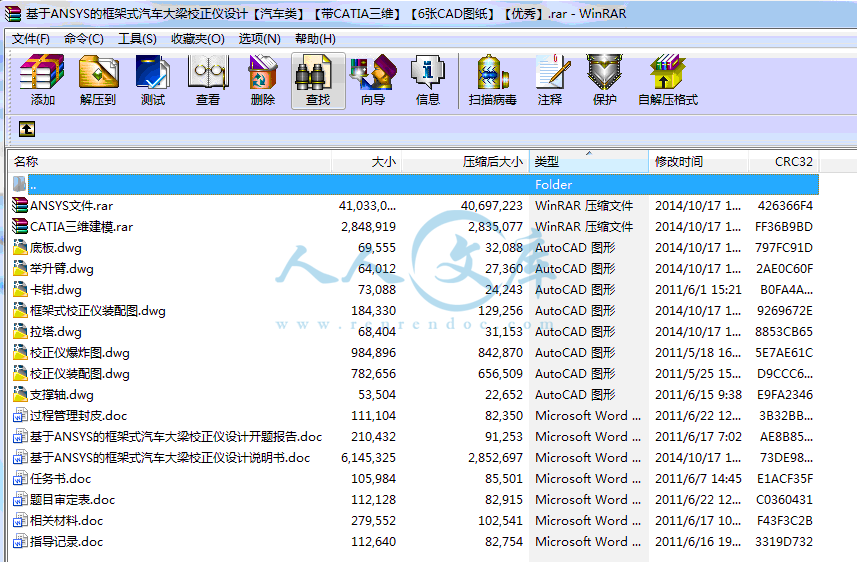Click modified time 2011/6/15 9:38
The image size is (857, 562).
tap(698, 395)
